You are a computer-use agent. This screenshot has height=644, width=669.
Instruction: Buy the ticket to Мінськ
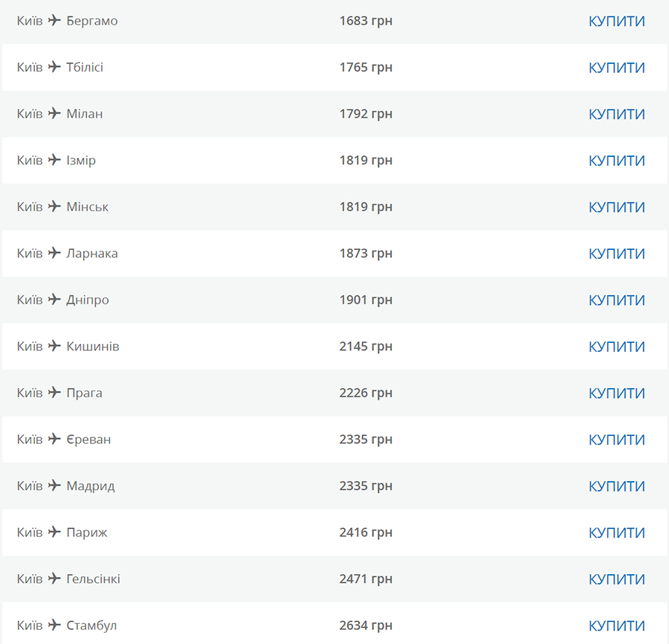coord(616,207)
